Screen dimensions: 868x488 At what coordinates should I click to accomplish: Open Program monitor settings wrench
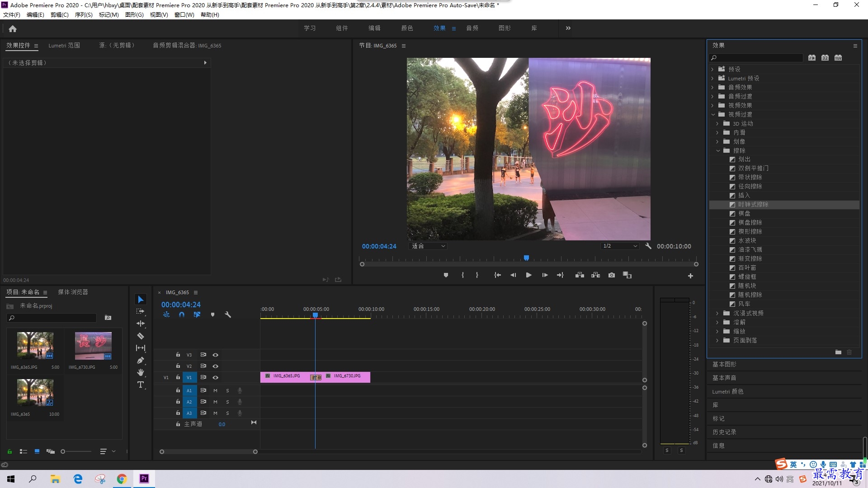[x=648, y=246]
